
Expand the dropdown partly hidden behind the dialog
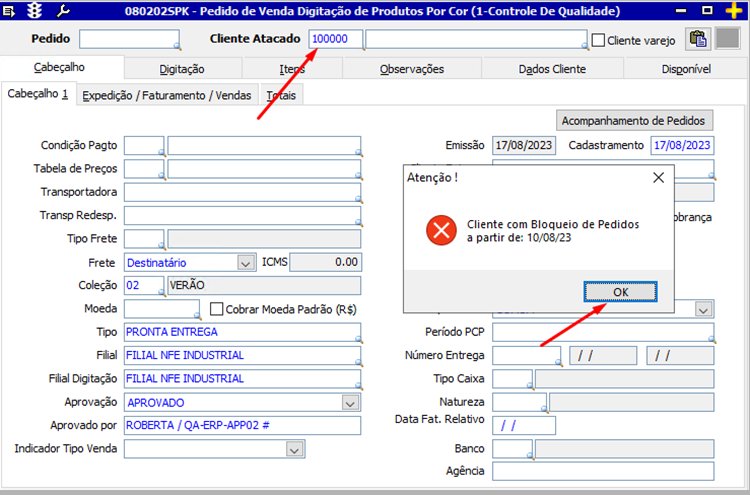tap(703, 309)
